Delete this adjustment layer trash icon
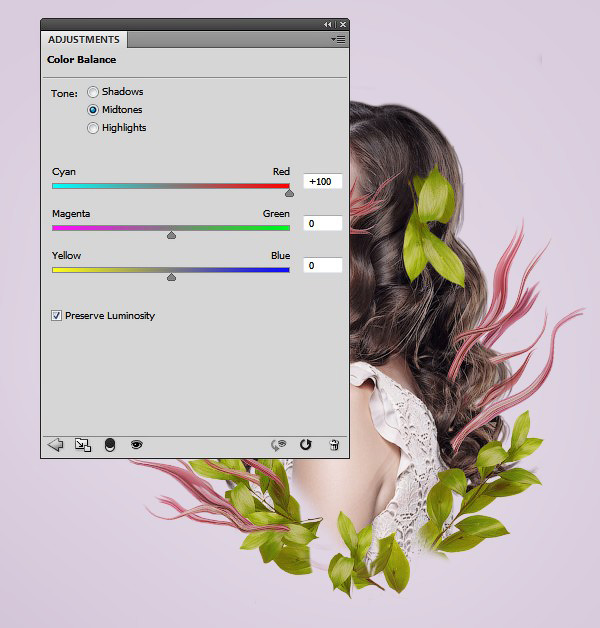This screenshot has height=628, width=600. 334,445
